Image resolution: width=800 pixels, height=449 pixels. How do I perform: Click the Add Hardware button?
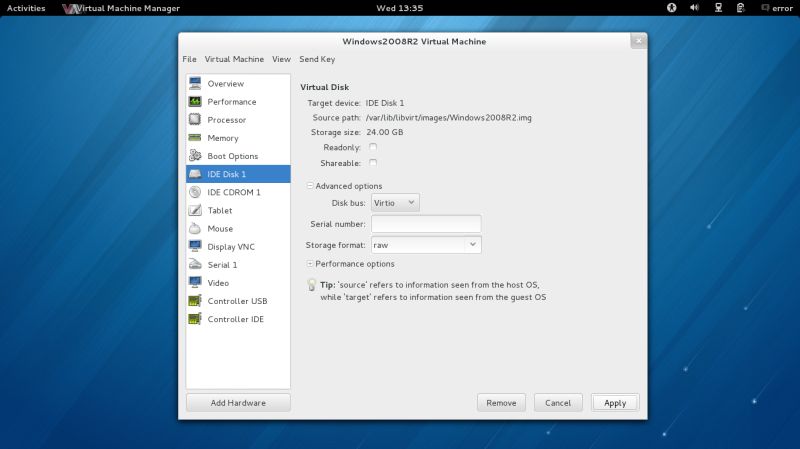click(x=238, y=403)
